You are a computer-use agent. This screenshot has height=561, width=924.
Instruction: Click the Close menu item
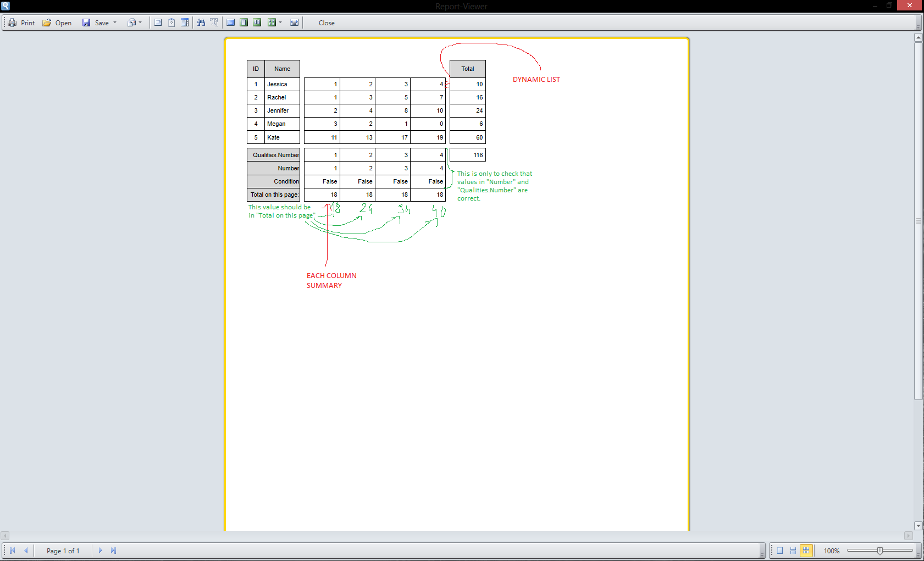pyautogui.click(x=327, y=23)
